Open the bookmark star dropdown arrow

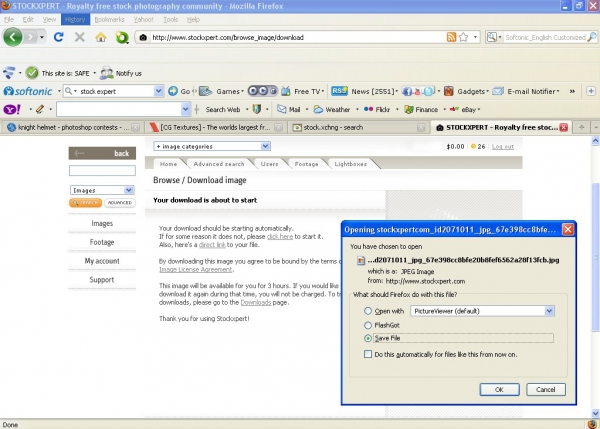(x=475, y=37)
